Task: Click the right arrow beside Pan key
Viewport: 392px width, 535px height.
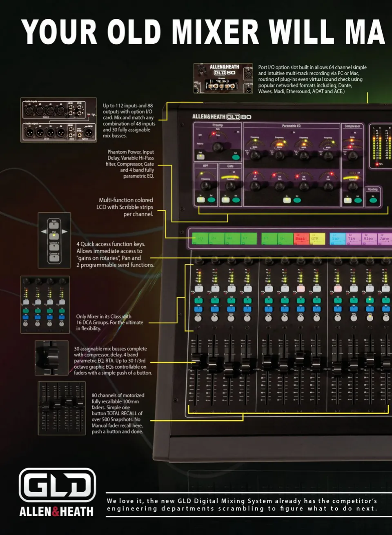Action: coord(65,232)
